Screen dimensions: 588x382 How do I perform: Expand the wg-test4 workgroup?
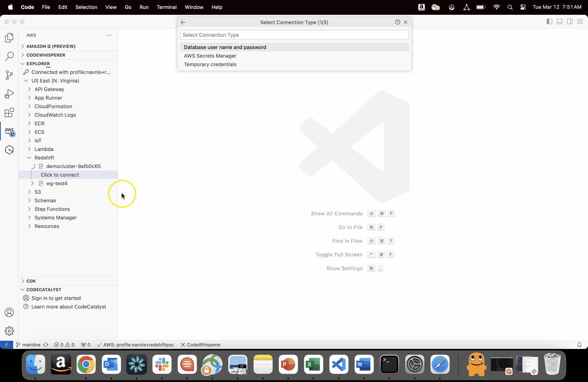click(x=32, y=183)
